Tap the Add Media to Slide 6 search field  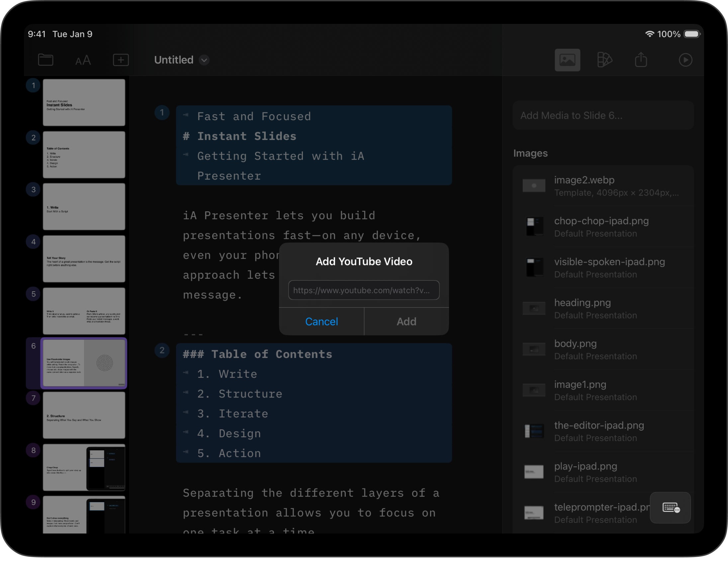[x=602, y=115]
